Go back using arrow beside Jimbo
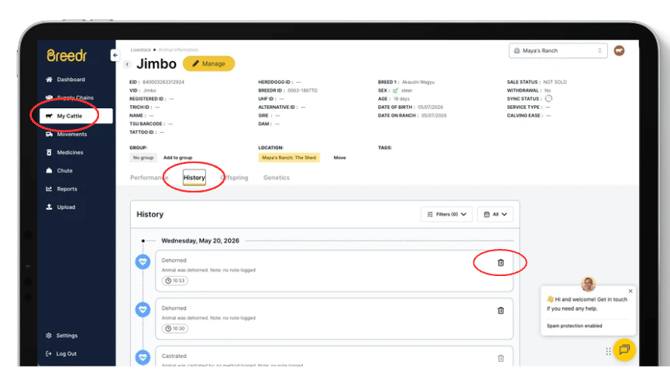Image resolution: width=670 pixels, height=375 pixels. click(127, 64)
